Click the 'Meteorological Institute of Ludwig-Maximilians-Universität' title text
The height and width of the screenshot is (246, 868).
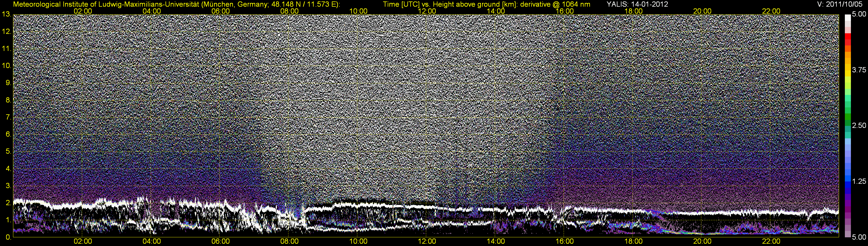click(107, 4)
